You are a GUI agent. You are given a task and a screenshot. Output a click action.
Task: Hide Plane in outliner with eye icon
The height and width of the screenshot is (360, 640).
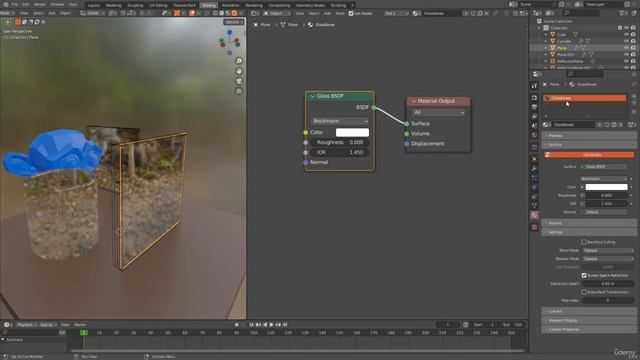(627, 48)
